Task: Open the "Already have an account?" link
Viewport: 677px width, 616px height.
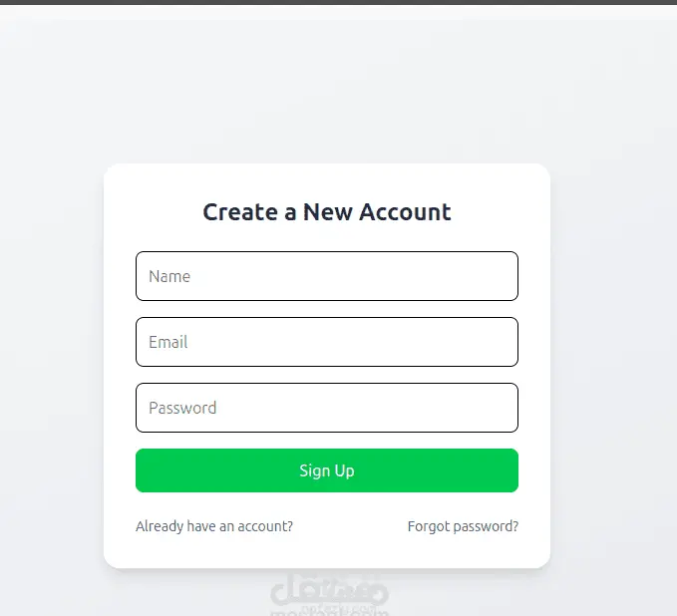Action: tap(214, 526)
